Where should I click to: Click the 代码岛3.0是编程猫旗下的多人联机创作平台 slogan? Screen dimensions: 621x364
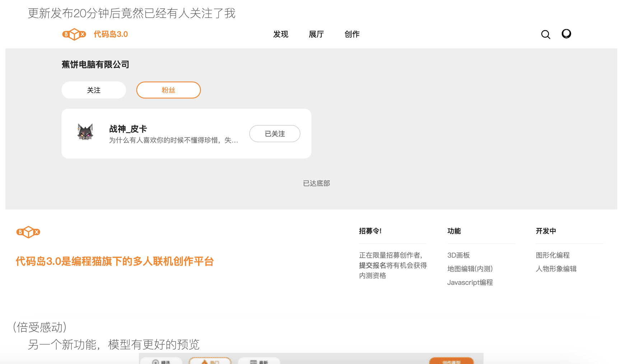[x=115, y=261]
